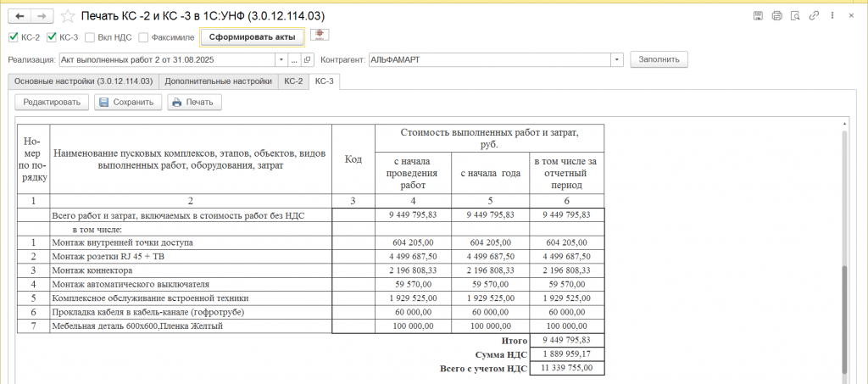Click the total value 11 339 755,00

click(x=567, y=368)
